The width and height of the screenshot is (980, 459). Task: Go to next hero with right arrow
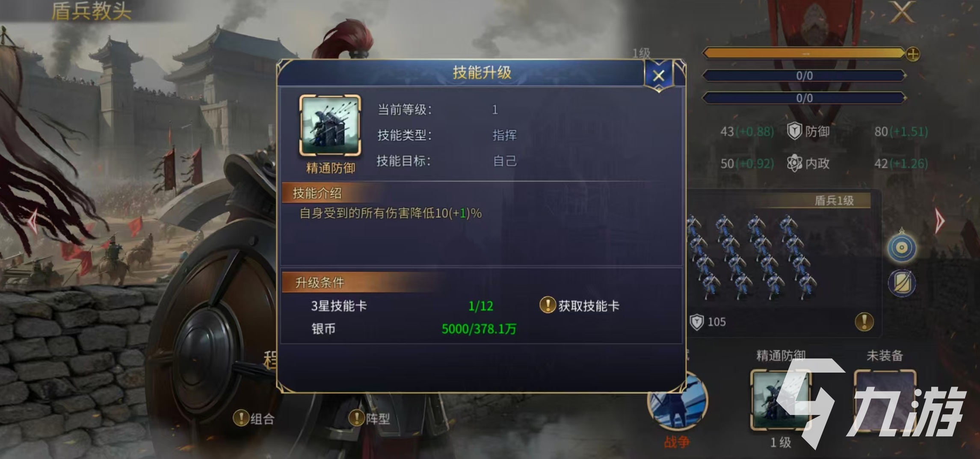point(940,221)
